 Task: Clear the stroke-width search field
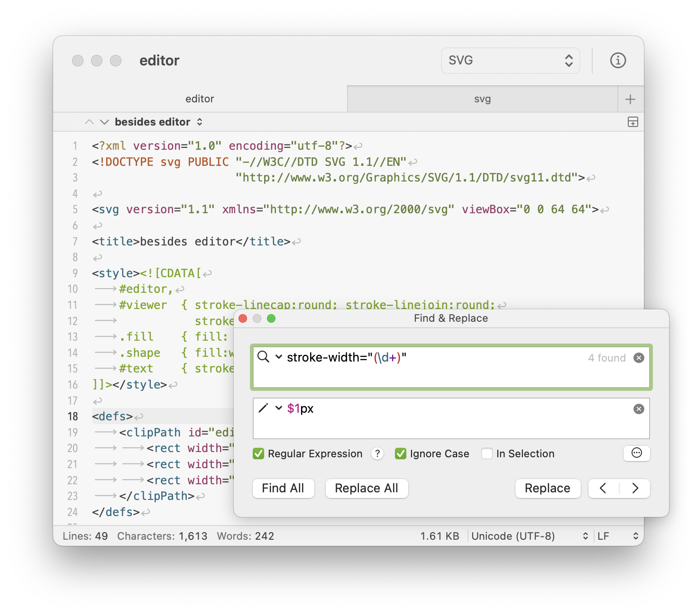coord(639,358)
